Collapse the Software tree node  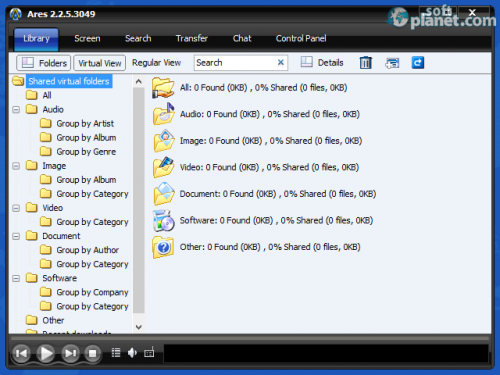(16, 278)
